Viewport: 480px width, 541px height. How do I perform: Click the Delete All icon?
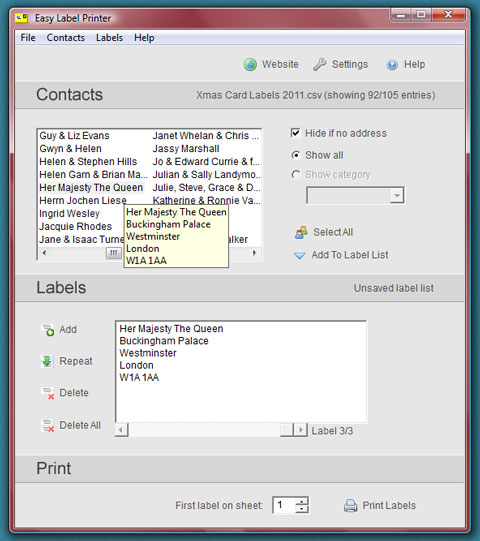48,425
